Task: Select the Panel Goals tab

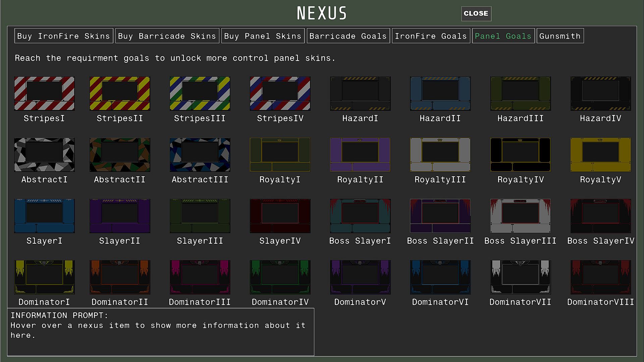Action: click(503, 36)
